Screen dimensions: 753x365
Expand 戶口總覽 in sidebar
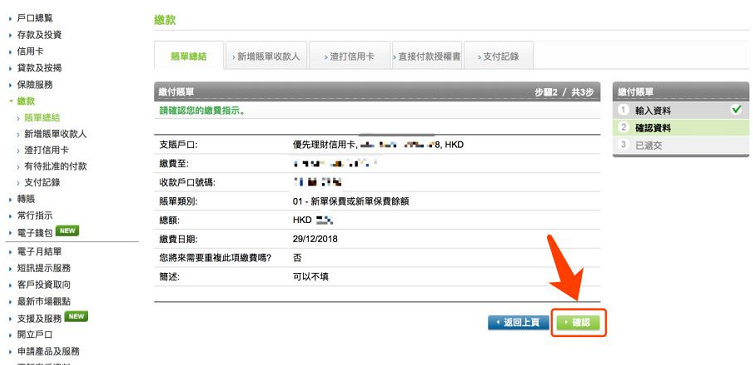(x=35, y=18)
